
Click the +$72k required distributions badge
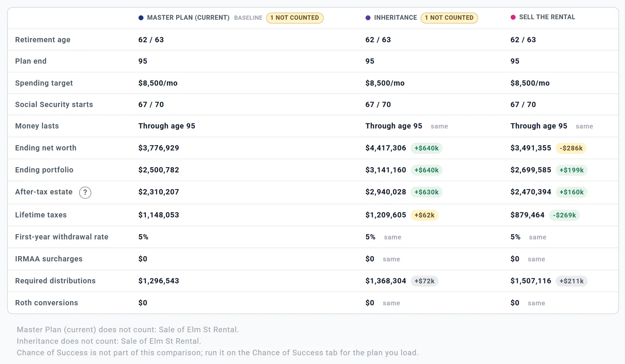point(424,281)
